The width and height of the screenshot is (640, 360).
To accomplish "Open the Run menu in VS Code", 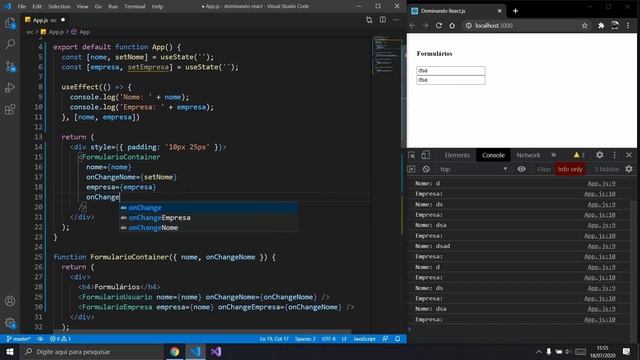I will point(113,7).
